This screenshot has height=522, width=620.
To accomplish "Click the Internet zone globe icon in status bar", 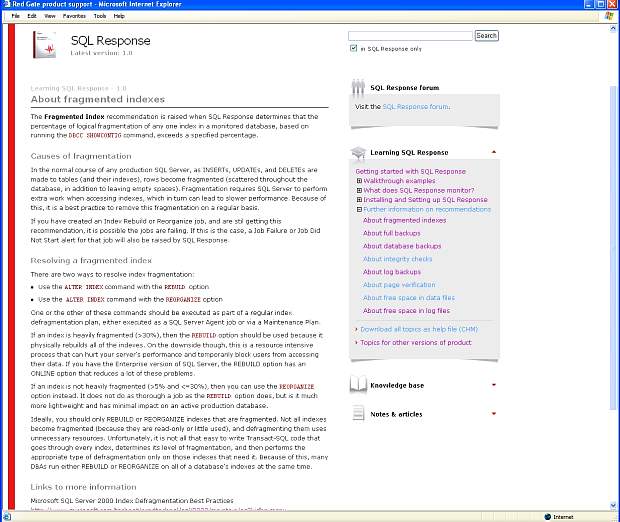I will point(548,517).
